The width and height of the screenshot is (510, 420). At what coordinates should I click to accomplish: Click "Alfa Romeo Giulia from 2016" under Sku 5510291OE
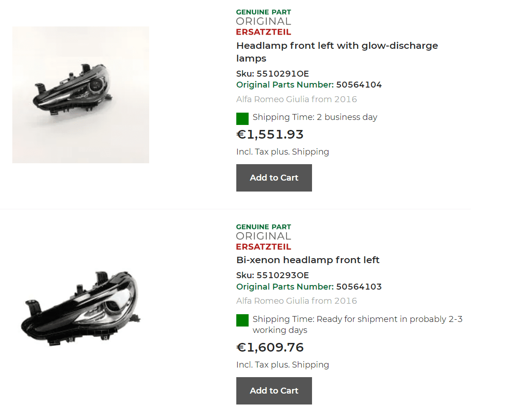(x=297, y=99)
